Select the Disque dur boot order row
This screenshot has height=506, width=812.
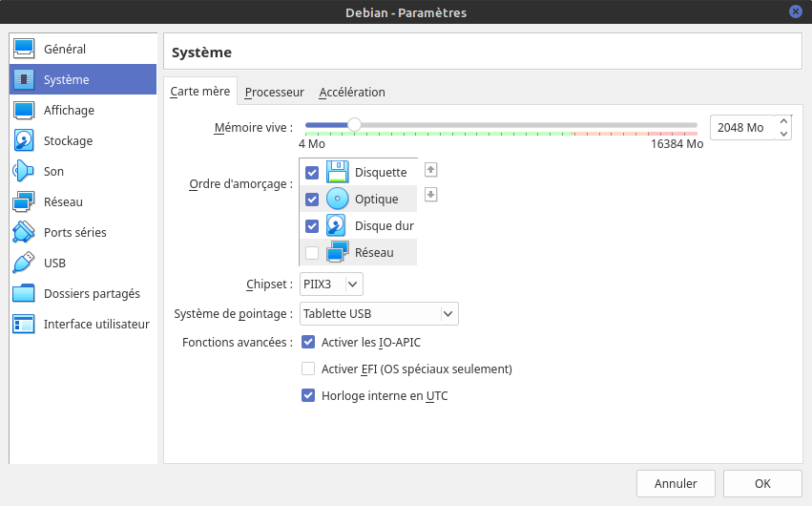pyautogui.click(x=359, y=226)
